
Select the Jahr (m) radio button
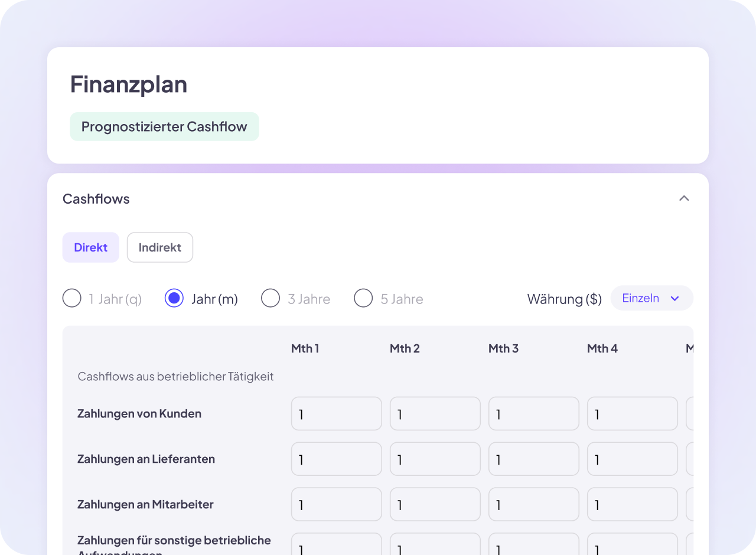[x=174, y=298]
